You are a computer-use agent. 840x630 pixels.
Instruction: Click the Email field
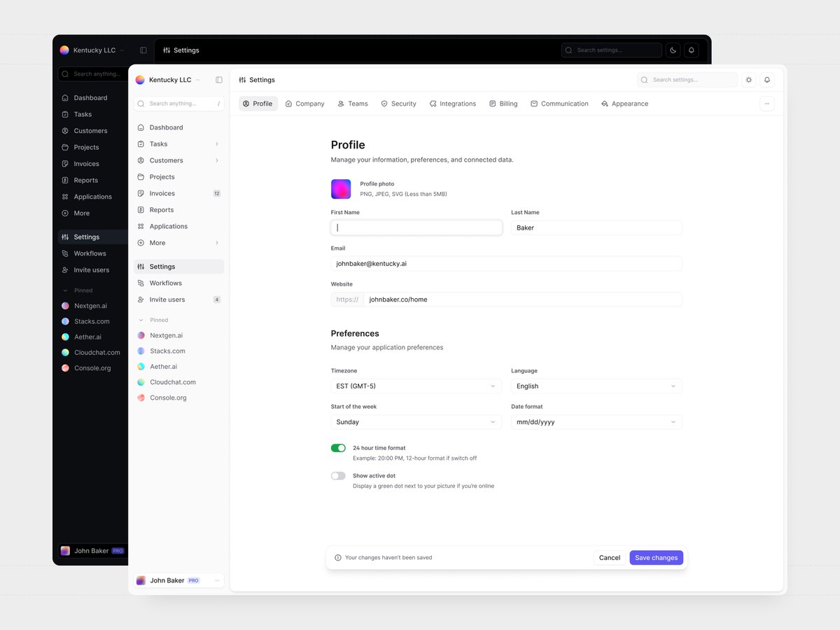coord(506,263)
